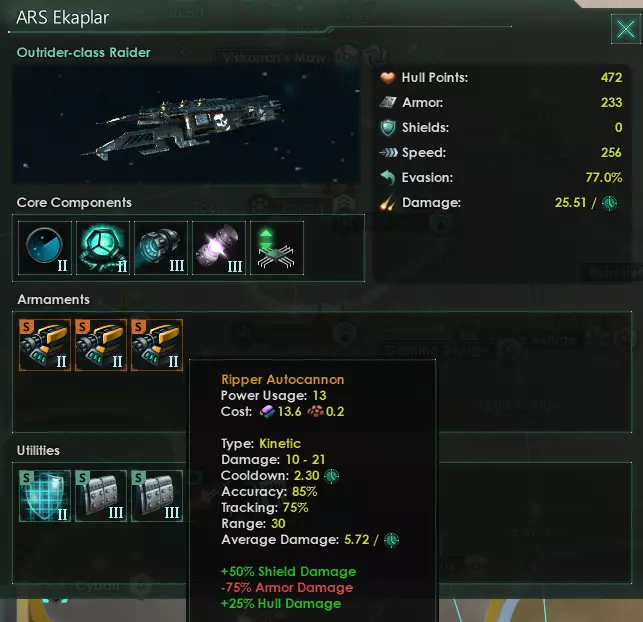This screenshot has width=643, height=622.
Task: Click the shield utility slot icon
Action: pyautogui.click(x=45, y=496)
